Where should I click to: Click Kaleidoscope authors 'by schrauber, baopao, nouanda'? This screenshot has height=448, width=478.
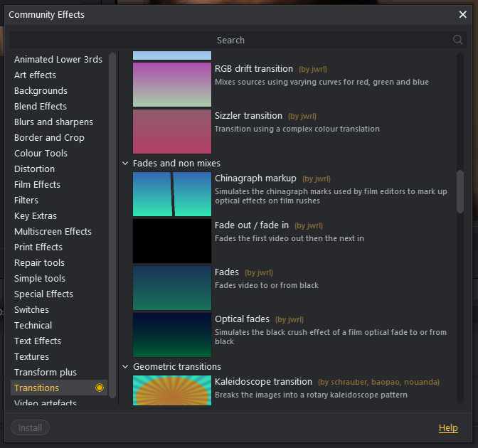[x=378, y=382]
